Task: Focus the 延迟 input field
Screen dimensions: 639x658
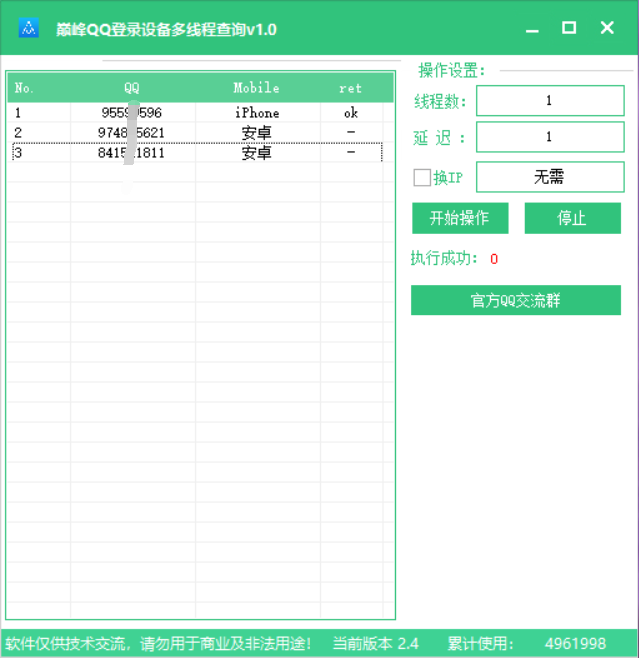Action: pyautogui.click(x=548, y=137)
